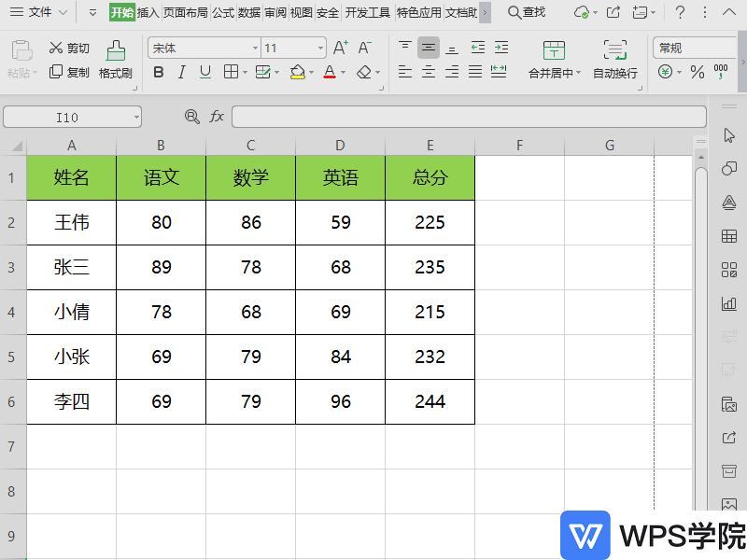Open the chart icon in the right sidebar
Image resolution: width=747 pixels, height=560 pixels.
pyautogui.click(x=729, y=303)
